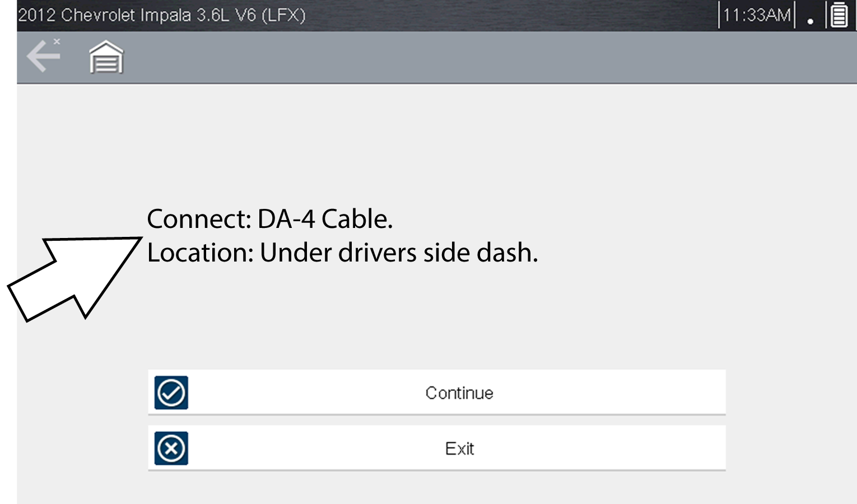The width and height of the screenshot is (857, 504).
Task: Click the 3.6L V6 (LFX) engine text
Action: click(x=250, y=15)
